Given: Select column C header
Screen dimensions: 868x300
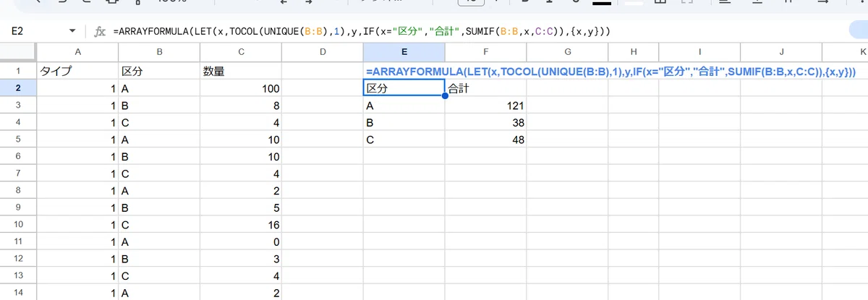Looking at the screenshot, I should pyautogui.click(x=241, y=52).
